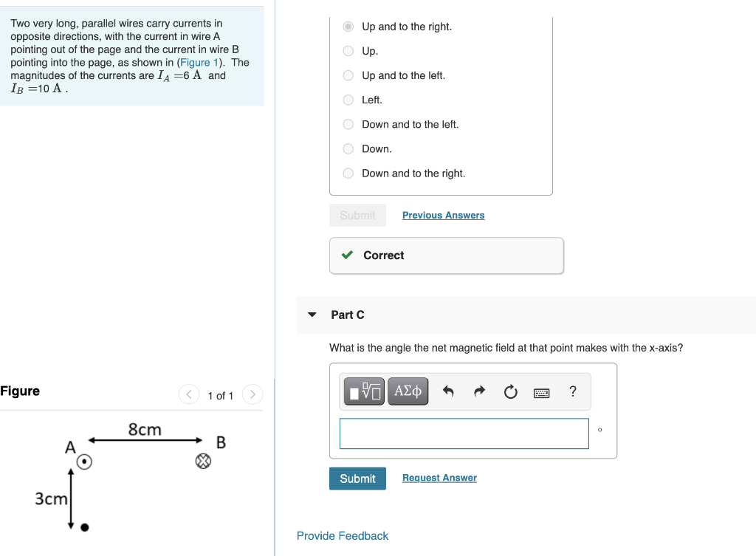Select 'Up and to the left.' option

348,75
